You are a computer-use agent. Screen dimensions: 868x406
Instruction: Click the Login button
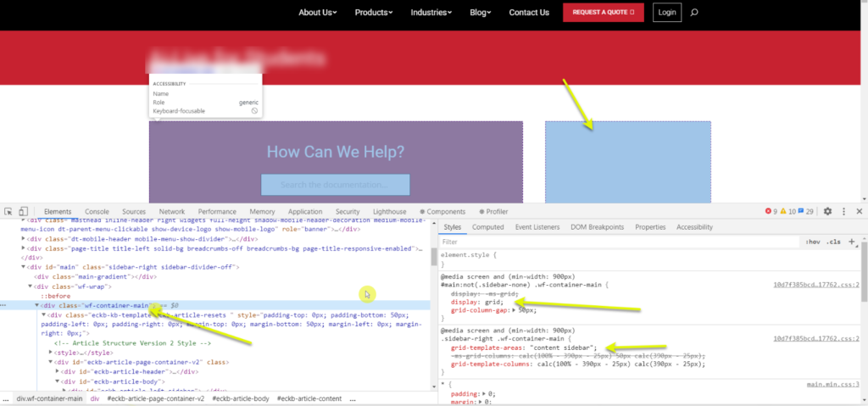(x=667, y=13)
